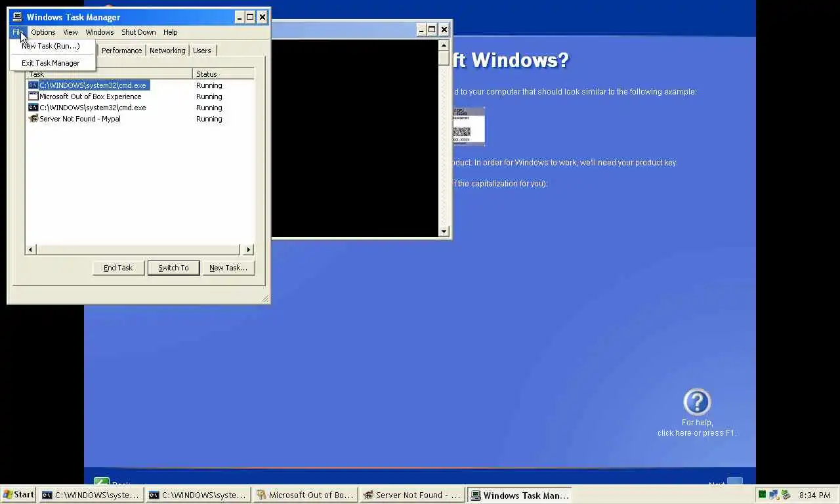840x504 pixels.
Task: Click the network connection tray icon
Action: click(774, 495)
